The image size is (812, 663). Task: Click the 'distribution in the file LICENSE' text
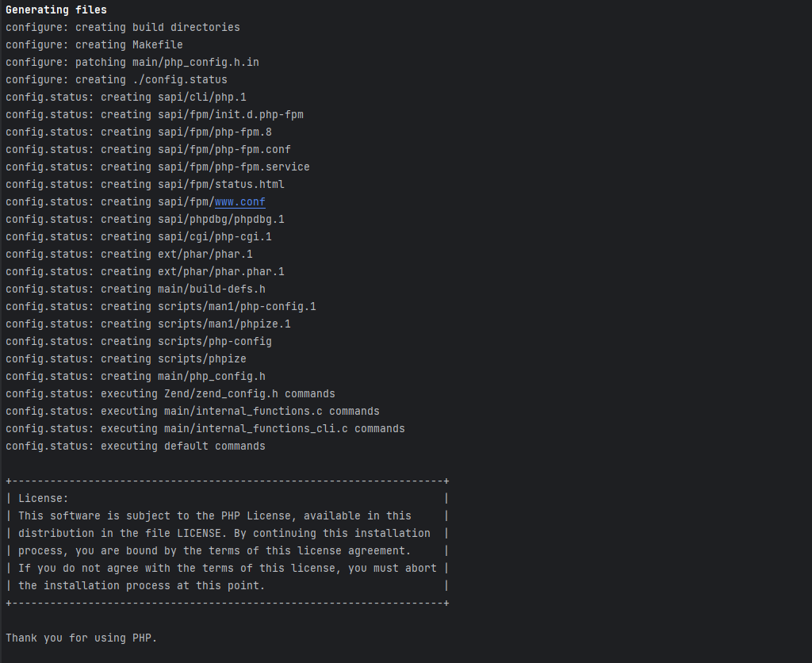[x=120, y=534]
